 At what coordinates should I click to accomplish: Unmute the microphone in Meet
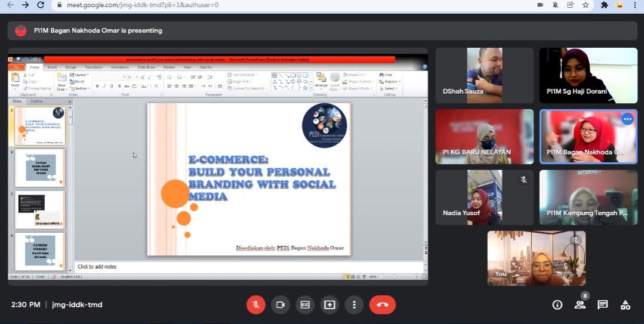pos(255,304)
